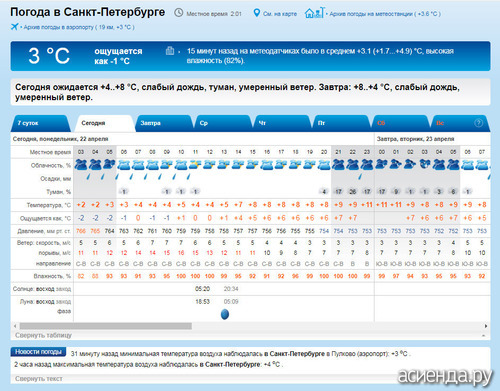Collapse news via Свернуть текст
This screenshot has width=500, height=391.
pos(39,379)
